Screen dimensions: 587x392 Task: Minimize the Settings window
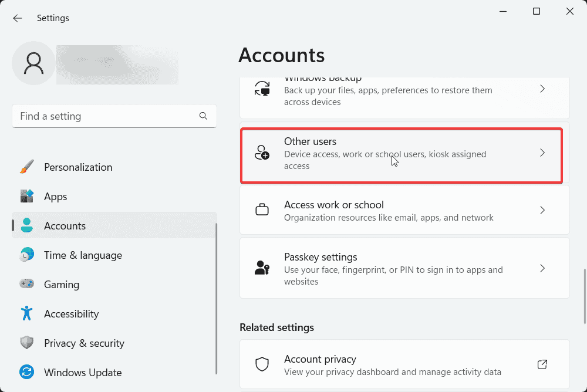point(503,11)
